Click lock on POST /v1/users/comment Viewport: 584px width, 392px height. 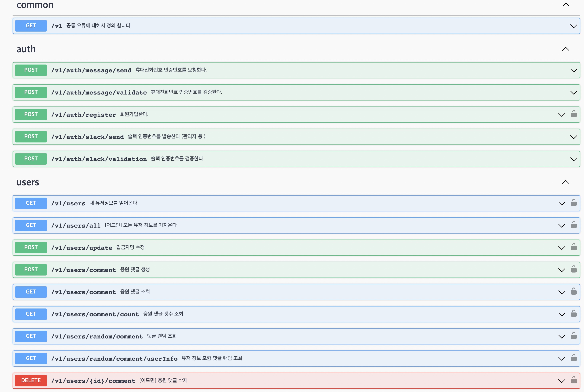[x=574, y=269]
